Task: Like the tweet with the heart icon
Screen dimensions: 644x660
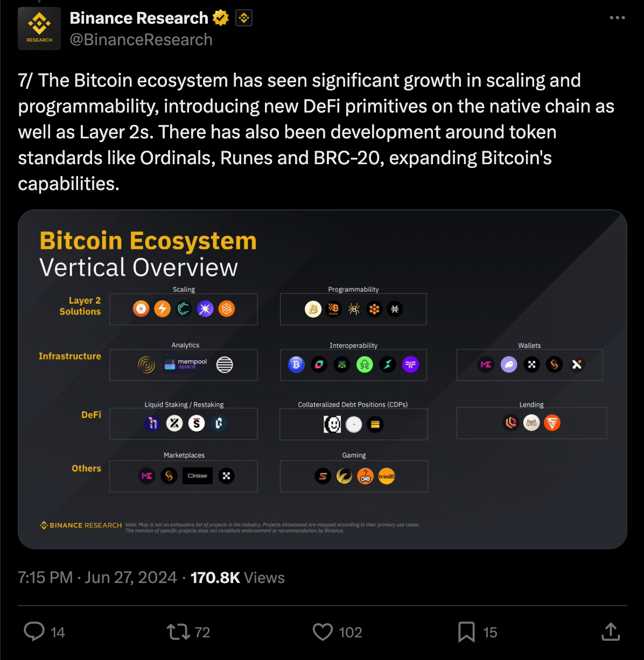Action: tap(323, 632)
